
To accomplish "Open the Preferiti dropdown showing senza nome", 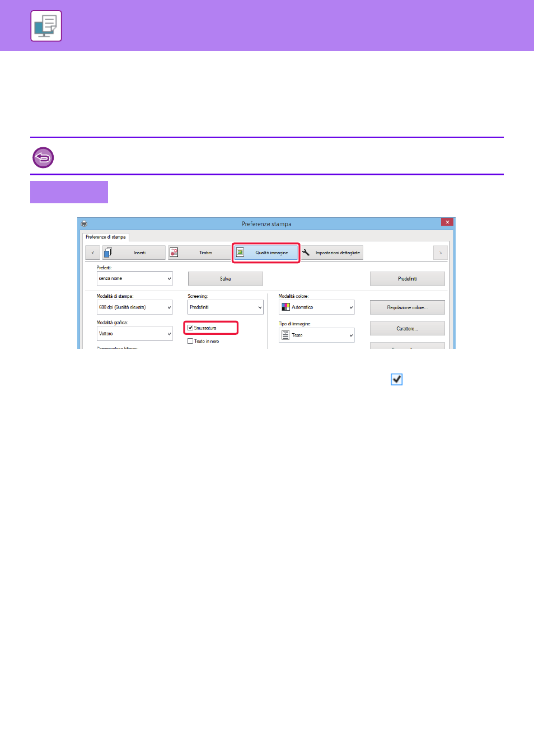I will pyautogui.click(x=134, y=278).
